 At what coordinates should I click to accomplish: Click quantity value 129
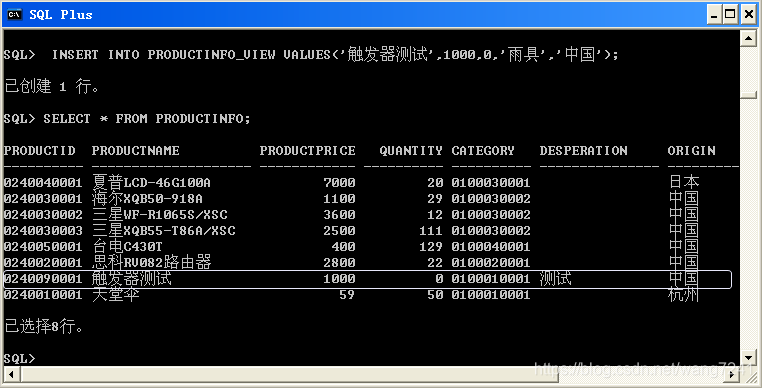click(x=431, y=247)
